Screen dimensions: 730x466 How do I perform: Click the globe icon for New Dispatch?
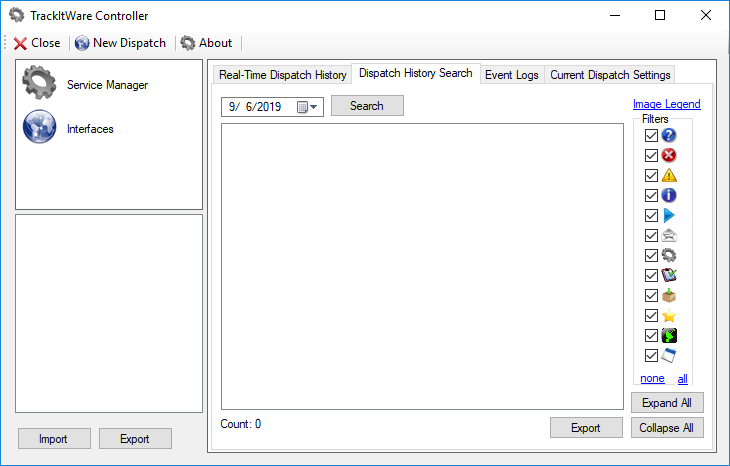(82, 43)
